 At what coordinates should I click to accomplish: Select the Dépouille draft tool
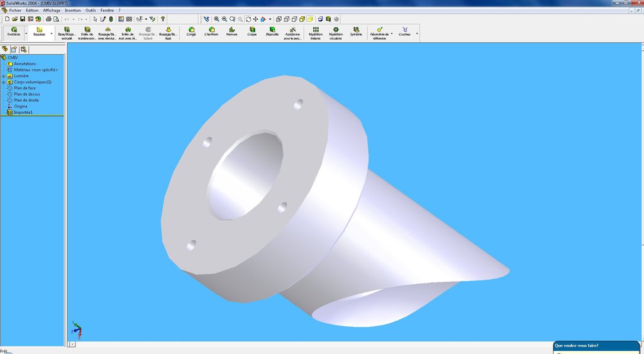coord(272,31)
